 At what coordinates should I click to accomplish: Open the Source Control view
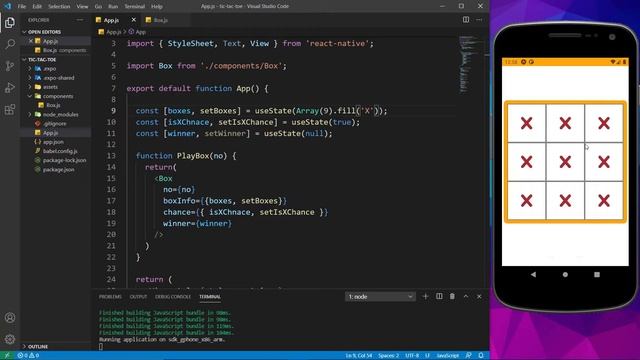10,66
